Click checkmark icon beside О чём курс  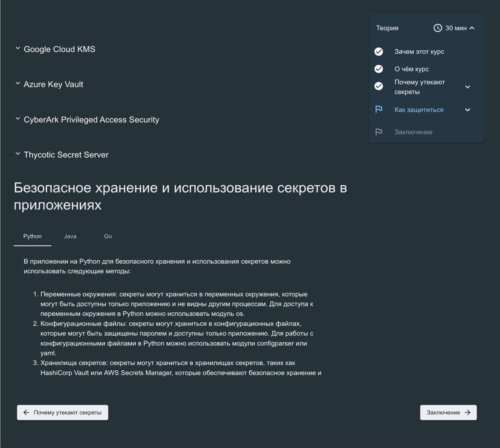tap(379, 69)
